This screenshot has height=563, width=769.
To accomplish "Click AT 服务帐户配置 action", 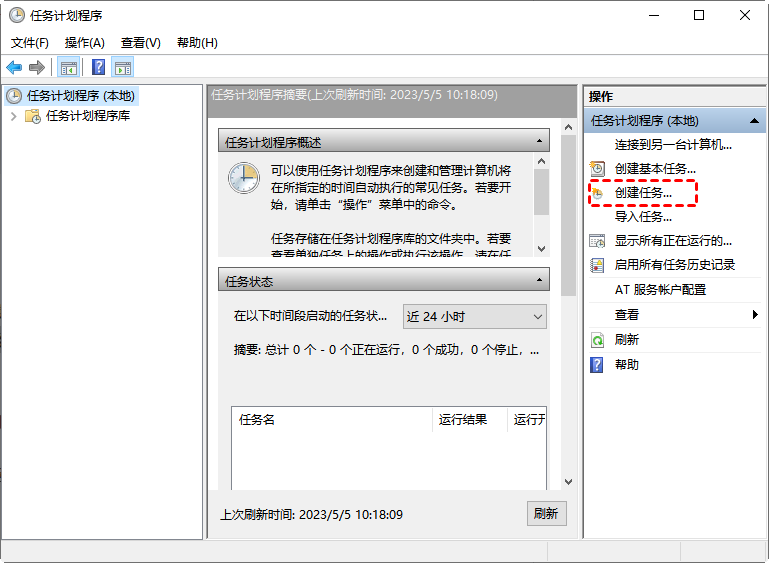I will pyautogui.click(x=660, y=290).
